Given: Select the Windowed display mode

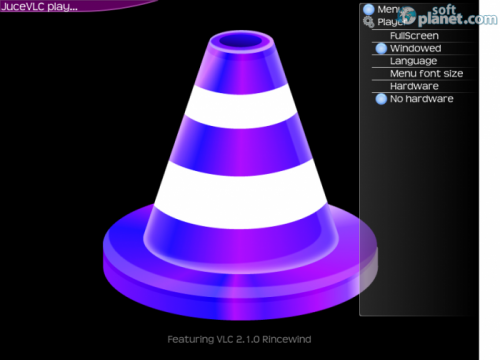Looking at the screenshot, I should (416, 49).
